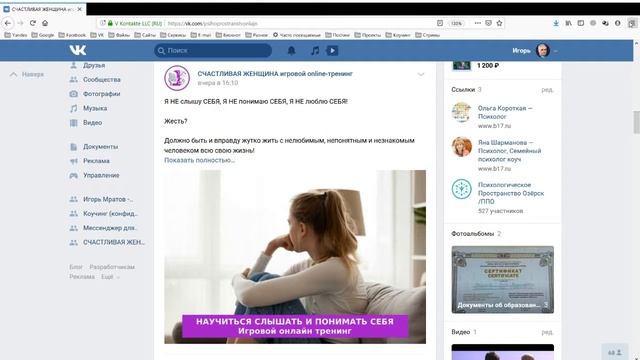Click the browser back arrow
Viewport: 640px width, 360px height.
(8, 23)
